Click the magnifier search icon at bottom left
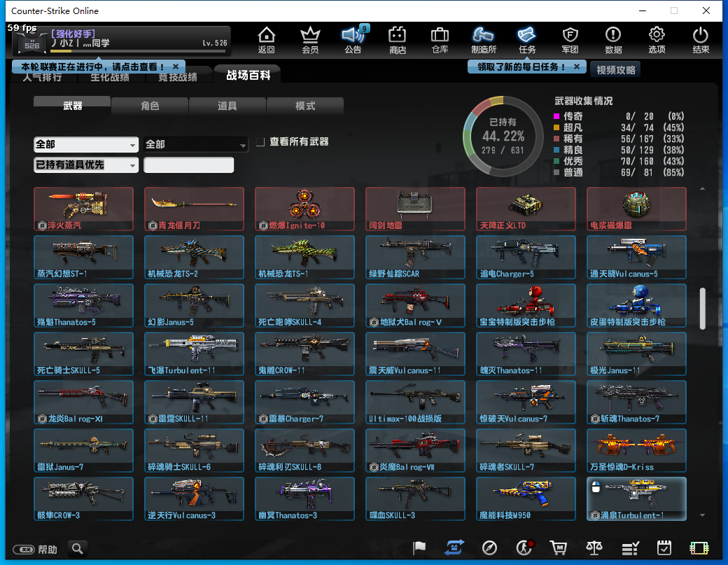The image size is (728, 565). [x=78, y=549]
